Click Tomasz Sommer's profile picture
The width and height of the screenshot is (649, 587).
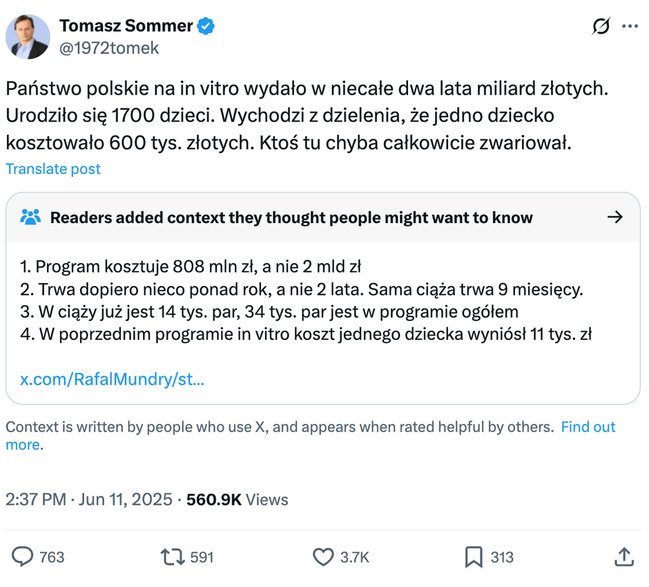[28, 36]
